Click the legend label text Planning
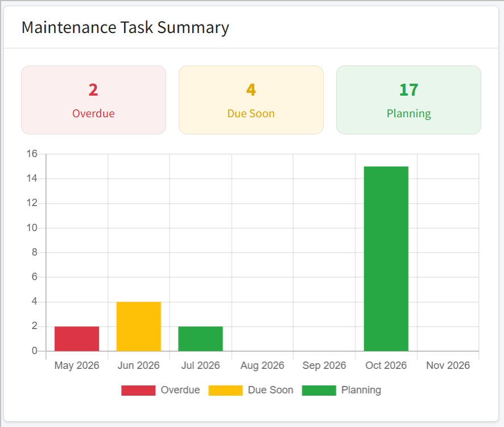This screenshot has height=427, width=504. [x=361, y=390]
